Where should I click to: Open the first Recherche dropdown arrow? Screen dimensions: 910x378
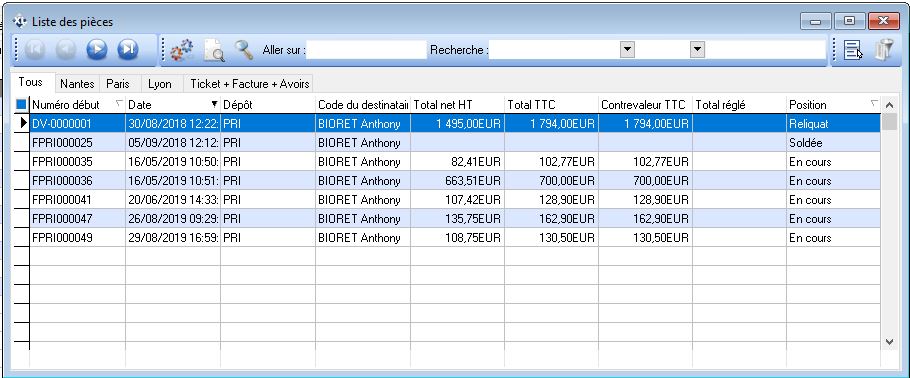click(627, 50)
